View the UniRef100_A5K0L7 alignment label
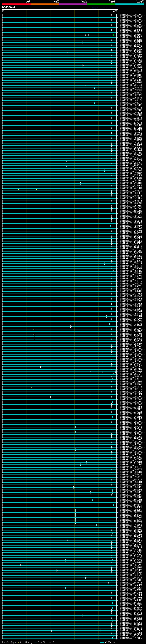Screen dimensions: 146x644 pyautogui.click(x=131, y=392)
